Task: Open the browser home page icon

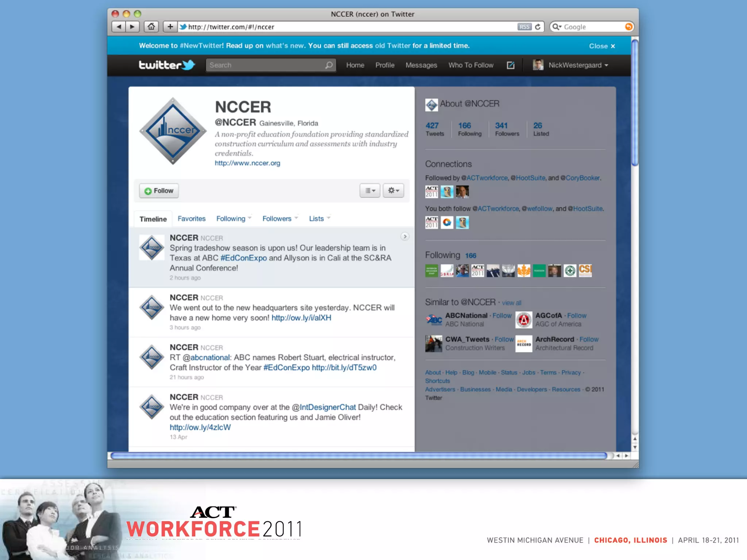Action: tap(151, 27)
